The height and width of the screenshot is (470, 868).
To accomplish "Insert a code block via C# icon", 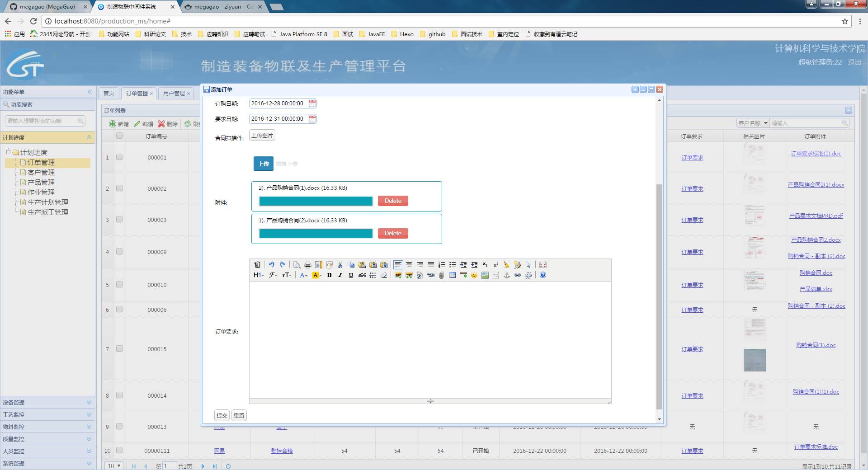I will 330,265.
